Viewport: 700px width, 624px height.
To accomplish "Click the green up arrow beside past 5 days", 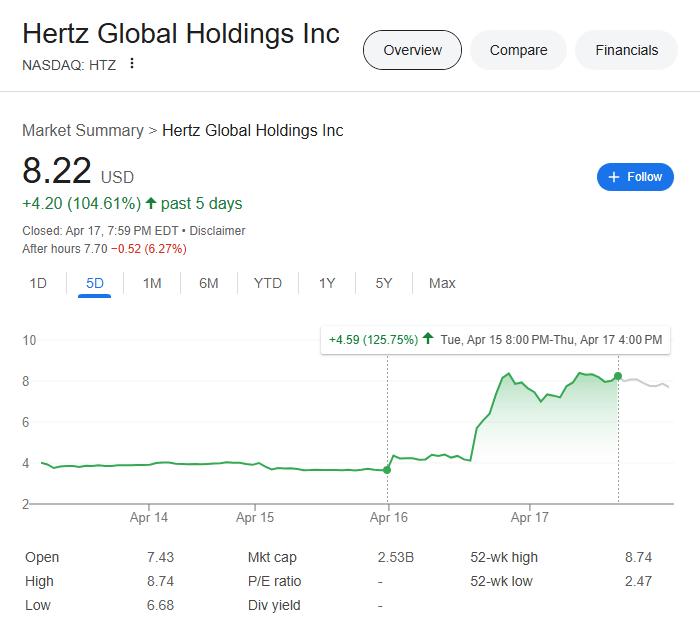I will (x=151, y=204).
